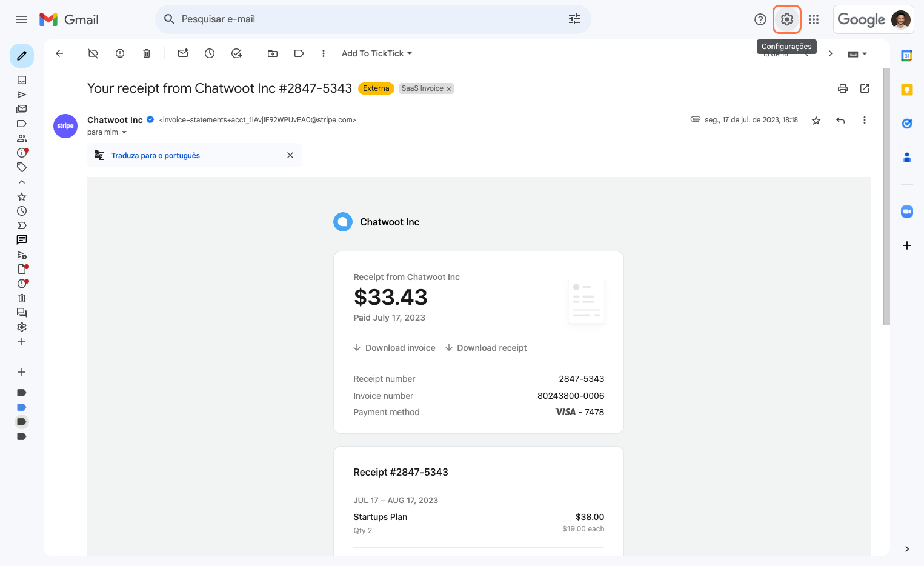
Task: Reply to the Chatwoot Inc message
Action: click(840, 120)
